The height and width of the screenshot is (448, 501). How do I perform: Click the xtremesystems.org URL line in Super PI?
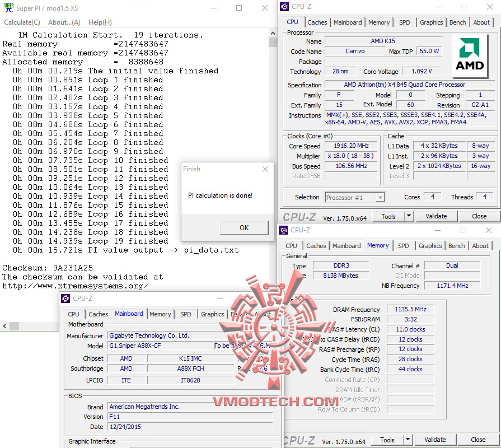click(76, 286)
